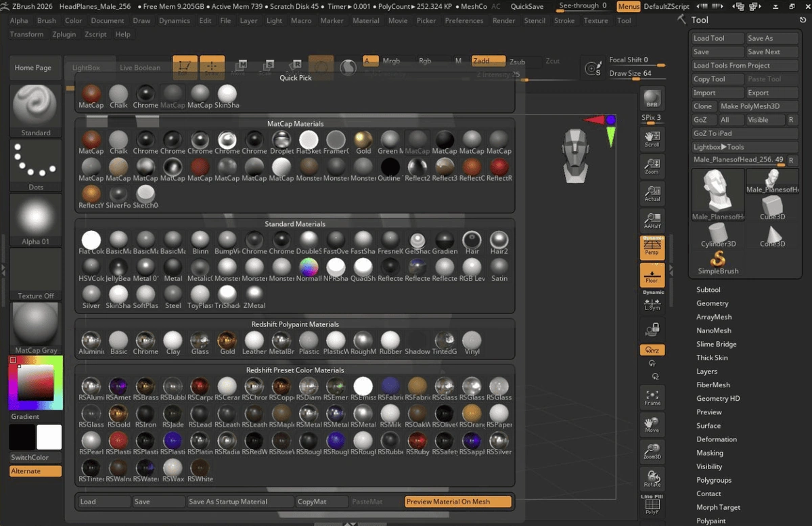This screenshot has height=526, width=812.
Task: Select the Satin standard material
Action: (499, 270)
